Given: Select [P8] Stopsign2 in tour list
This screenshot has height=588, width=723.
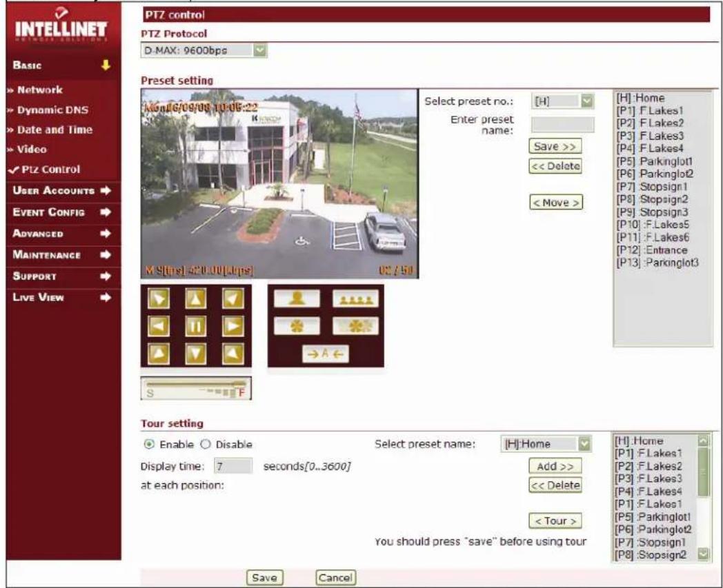Looking at the screenshot, I should pos(651,555).
